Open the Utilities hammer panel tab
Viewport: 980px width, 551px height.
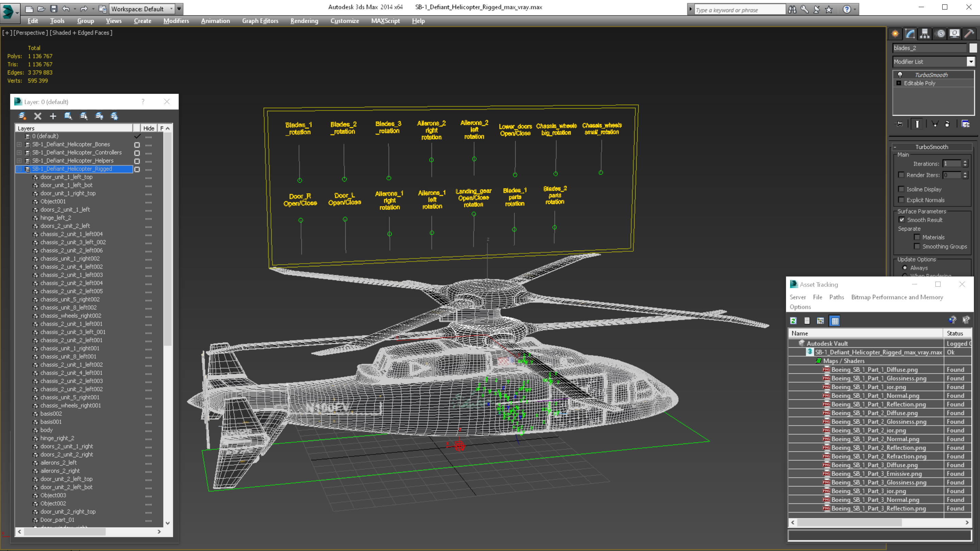point(970,34)
